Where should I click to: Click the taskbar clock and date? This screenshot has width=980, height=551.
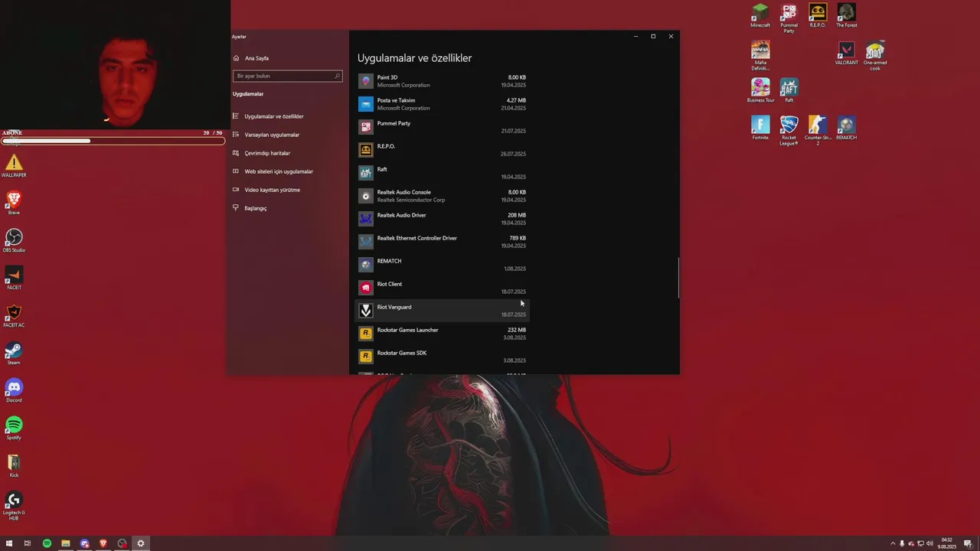(947, 543)
